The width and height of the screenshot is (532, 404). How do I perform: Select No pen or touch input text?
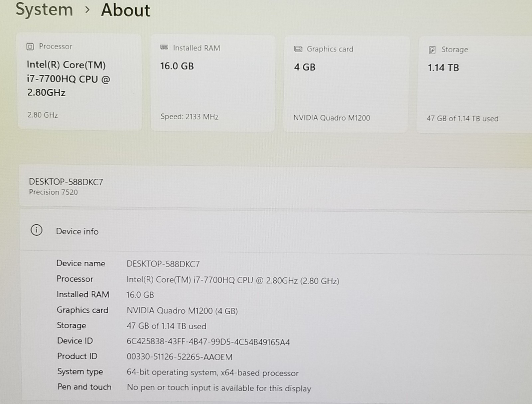click(219, 388)
